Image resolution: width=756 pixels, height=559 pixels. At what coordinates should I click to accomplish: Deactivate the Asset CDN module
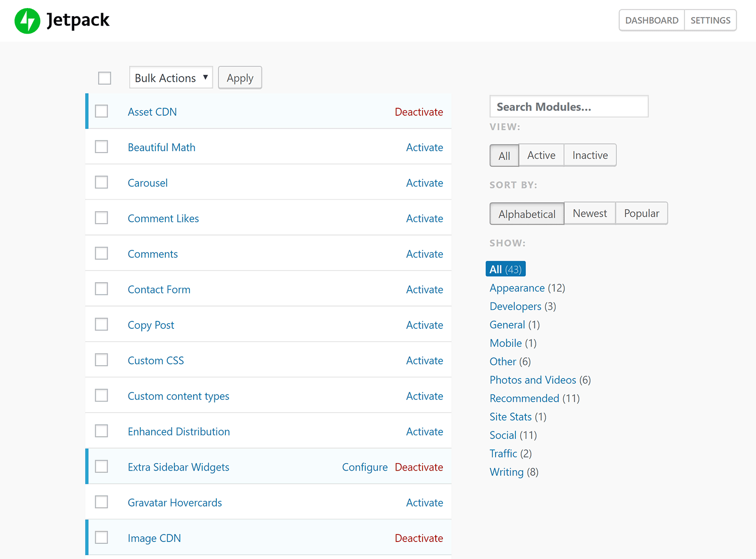(x=419, y=112)
